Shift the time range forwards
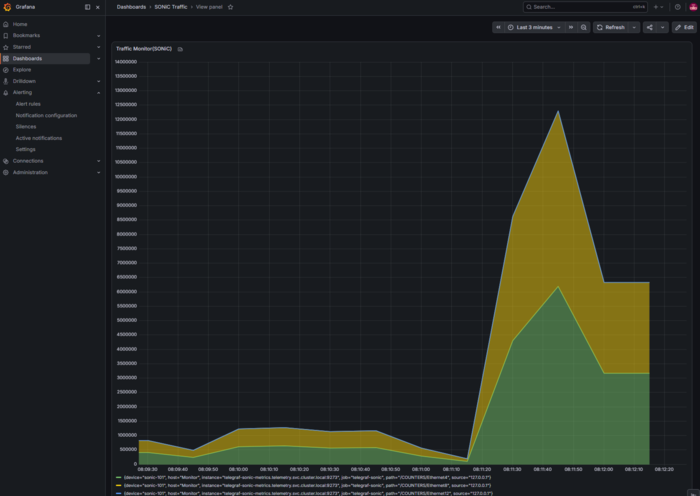Image resolution: width=700 pixels, height=496 pixels. (x=571, y=27)
